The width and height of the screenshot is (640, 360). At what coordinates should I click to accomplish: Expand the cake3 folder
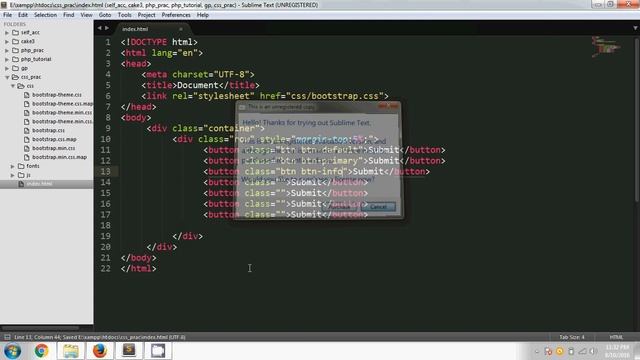[x=7, y=41]
